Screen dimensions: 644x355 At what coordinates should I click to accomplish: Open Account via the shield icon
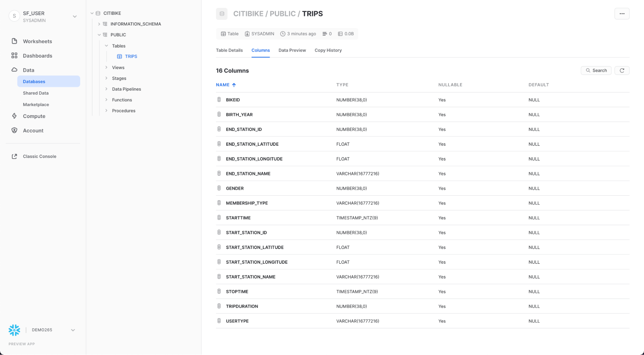click(x=14, y=130)
